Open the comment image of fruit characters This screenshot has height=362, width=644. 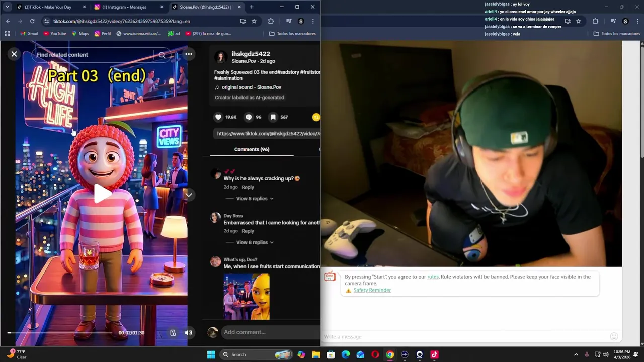click(247, 297)
